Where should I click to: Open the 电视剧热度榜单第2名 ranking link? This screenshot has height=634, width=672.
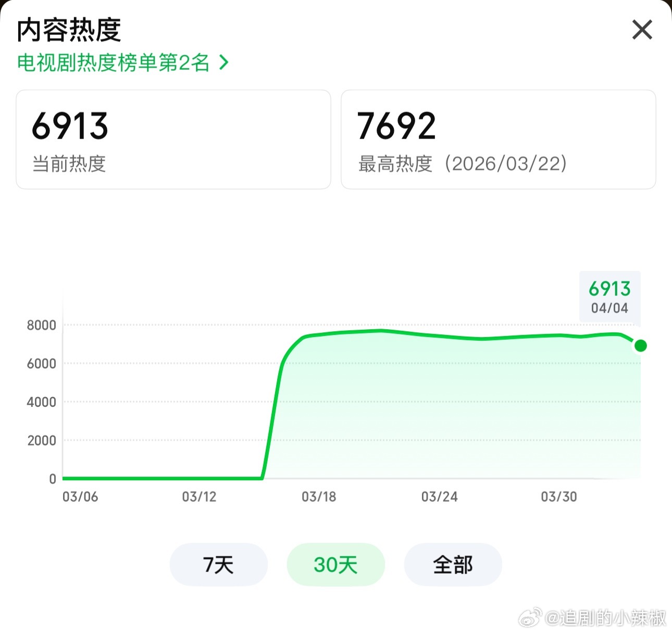(x=123, y=63)
